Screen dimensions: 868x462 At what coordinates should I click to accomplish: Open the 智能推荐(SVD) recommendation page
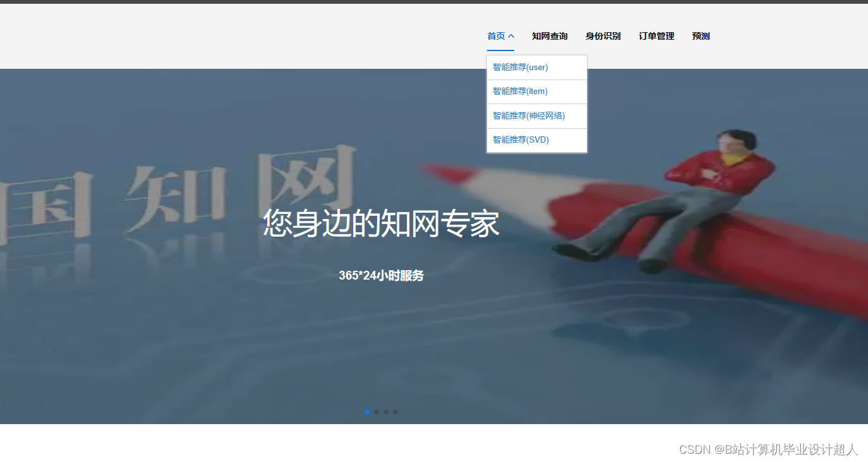pos(521,139)
